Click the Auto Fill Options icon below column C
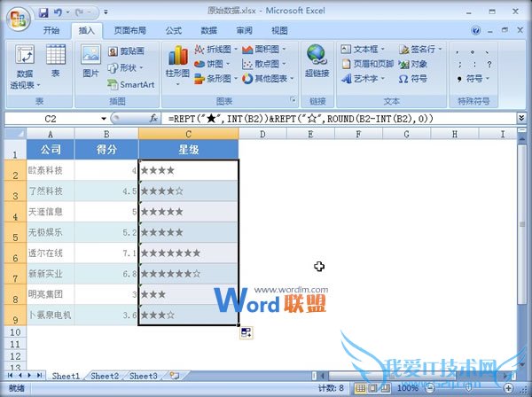Screen dimensions: 532x397 246,332
